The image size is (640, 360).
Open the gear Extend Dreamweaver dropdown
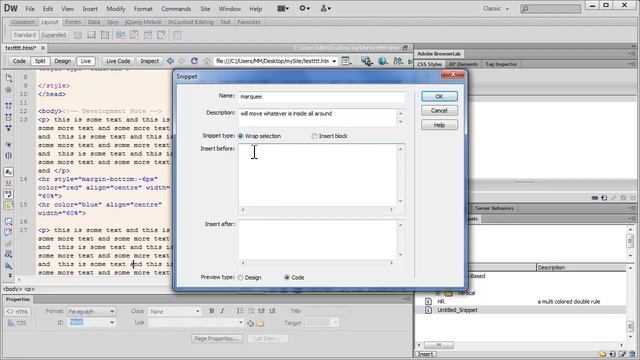[x=304, y=8]
